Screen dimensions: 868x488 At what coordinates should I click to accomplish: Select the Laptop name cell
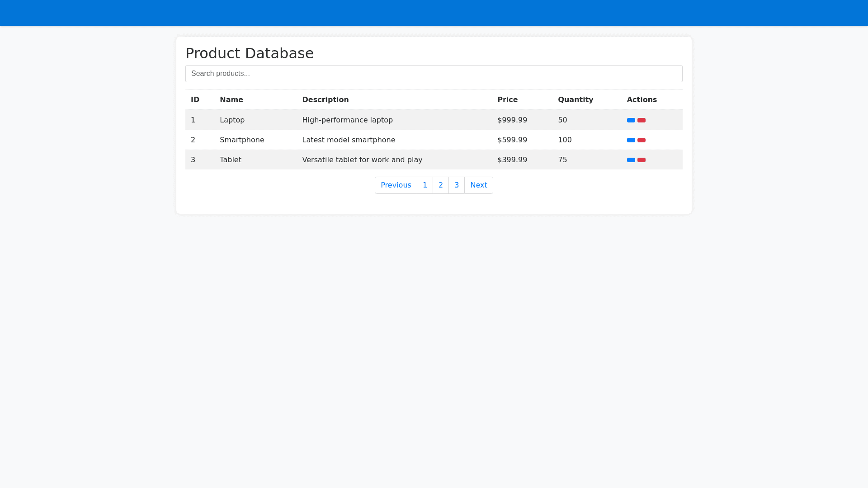(232, 120)
